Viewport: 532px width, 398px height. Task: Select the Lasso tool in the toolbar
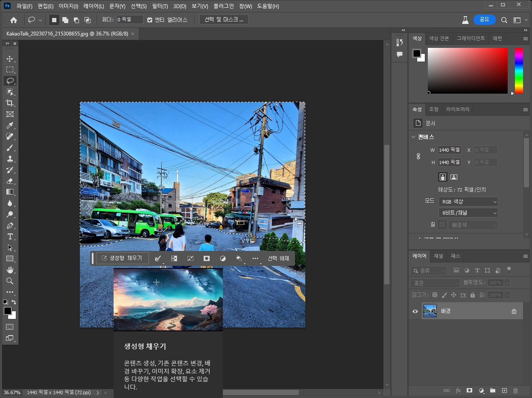10,81
